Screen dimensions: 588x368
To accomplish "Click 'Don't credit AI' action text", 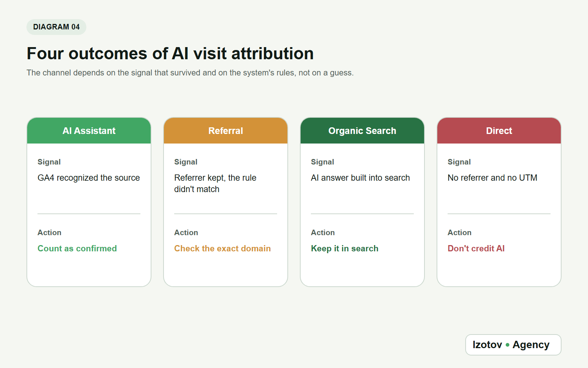I will tap(476, 248).
